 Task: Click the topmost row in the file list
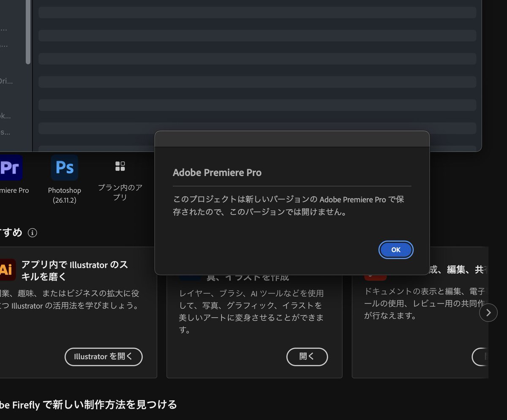tap(258, 12)
